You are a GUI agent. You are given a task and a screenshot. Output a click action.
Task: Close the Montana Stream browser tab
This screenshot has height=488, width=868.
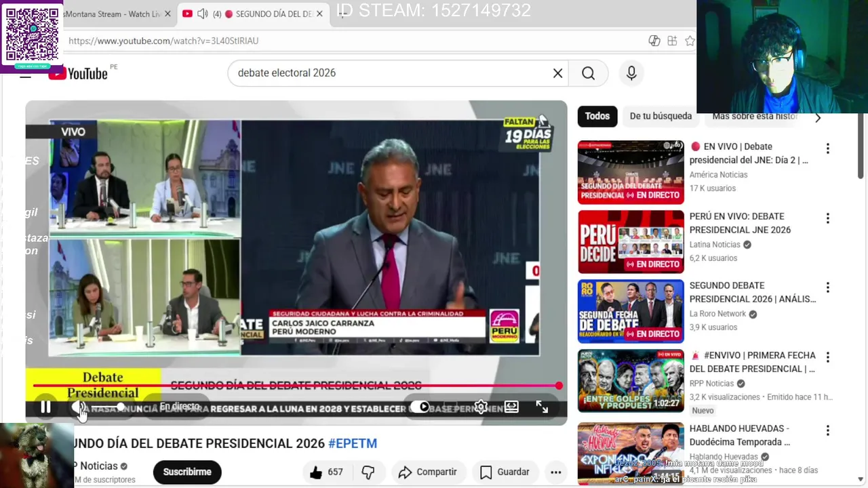[167, 14]
